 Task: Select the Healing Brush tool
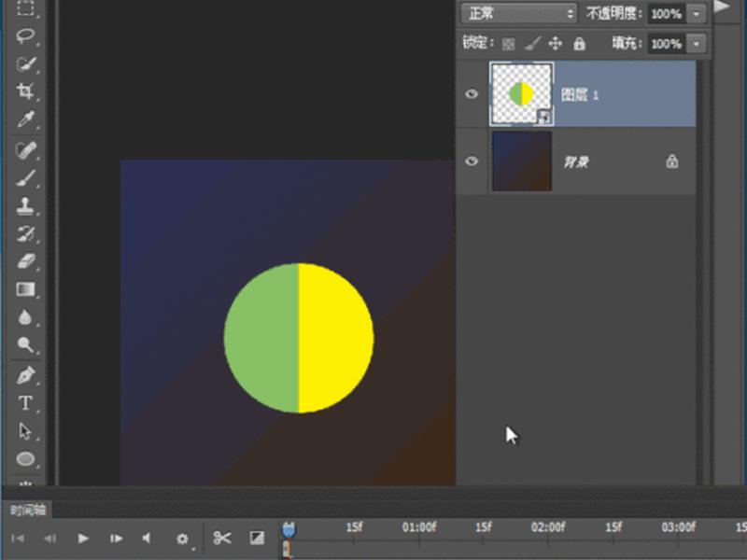pos(25,150)
